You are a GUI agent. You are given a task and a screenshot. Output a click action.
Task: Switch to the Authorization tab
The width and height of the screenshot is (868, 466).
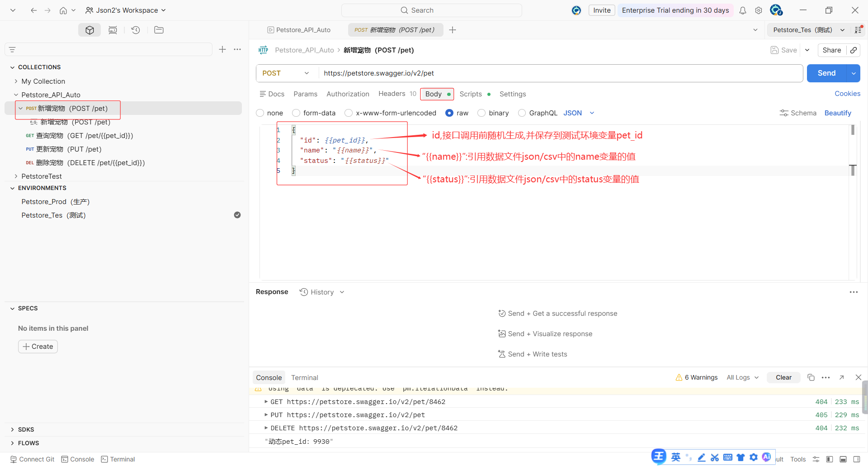point(348,94)
